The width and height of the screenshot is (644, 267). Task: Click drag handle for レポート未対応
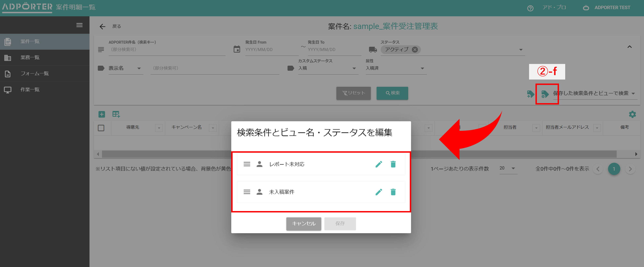247,164
